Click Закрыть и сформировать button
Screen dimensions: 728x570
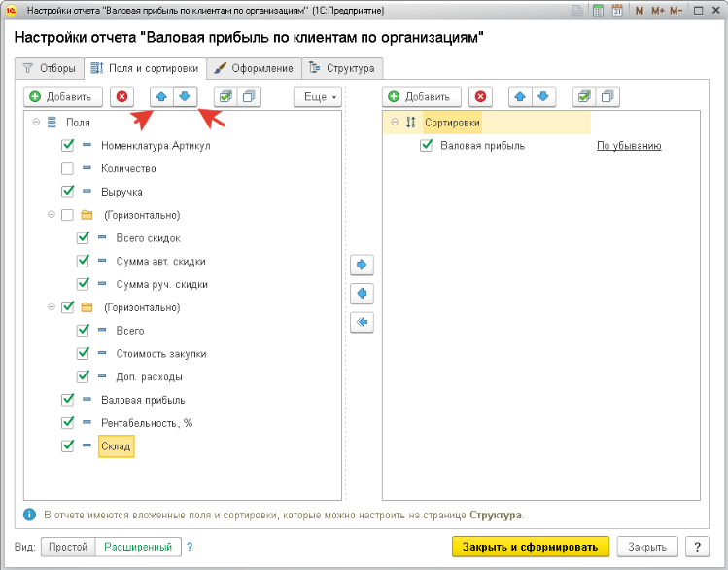point(531,547)
